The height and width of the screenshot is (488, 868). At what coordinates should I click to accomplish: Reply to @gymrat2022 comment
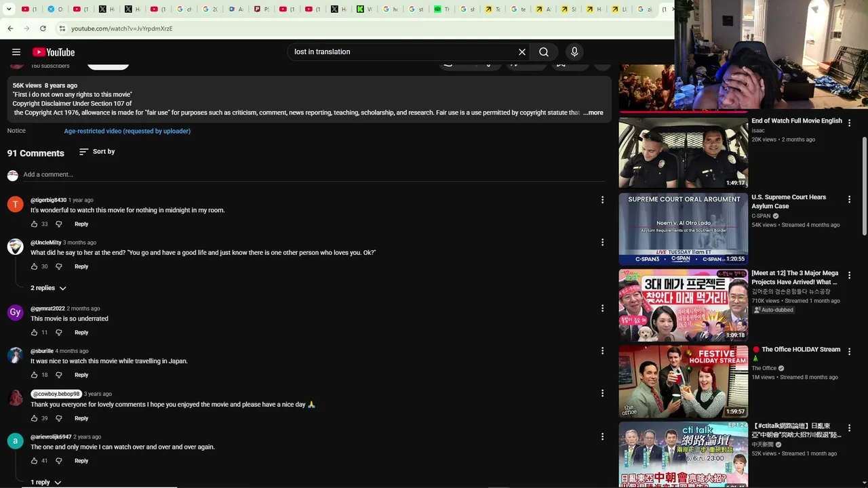coord(81,333)
